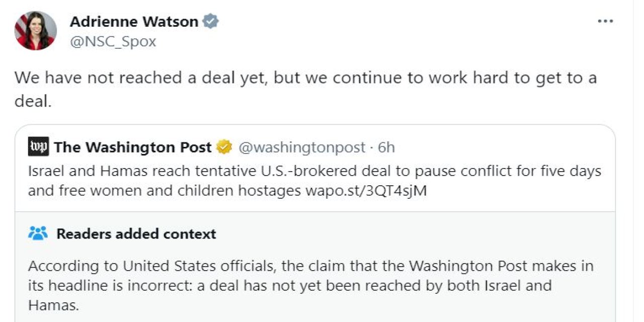The width and height of the screenshot is (644, 322).
Task: Click the community note text about United States officials
Action: tap(302, 266)
